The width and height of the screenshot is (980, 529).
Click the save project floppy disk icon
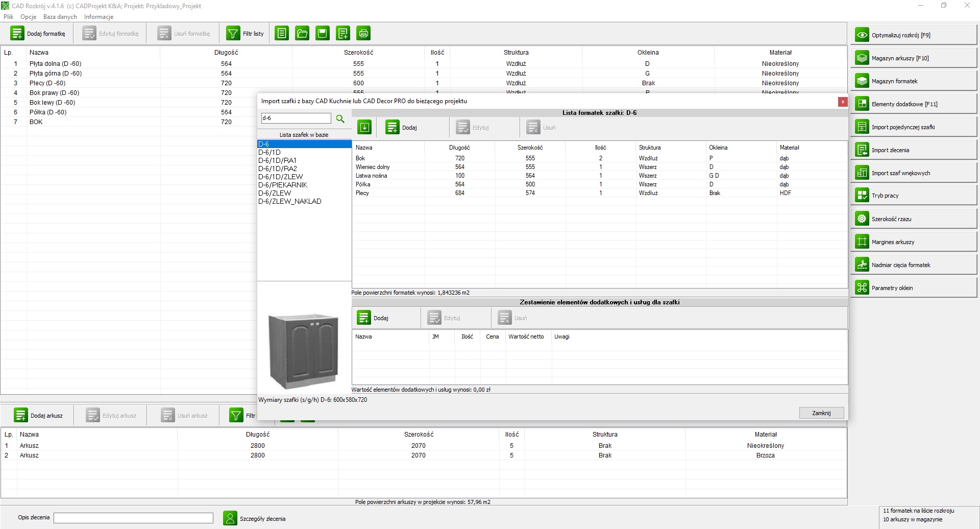point(323,34)
